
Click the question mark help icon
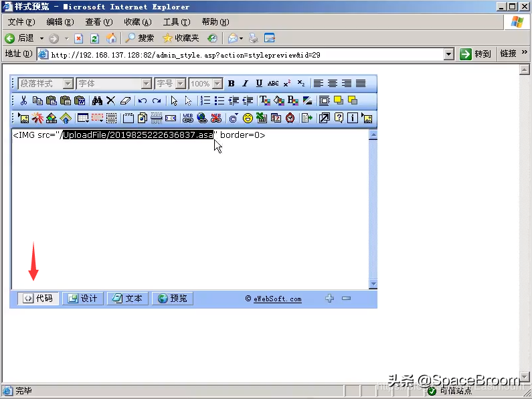coord(339,118)
